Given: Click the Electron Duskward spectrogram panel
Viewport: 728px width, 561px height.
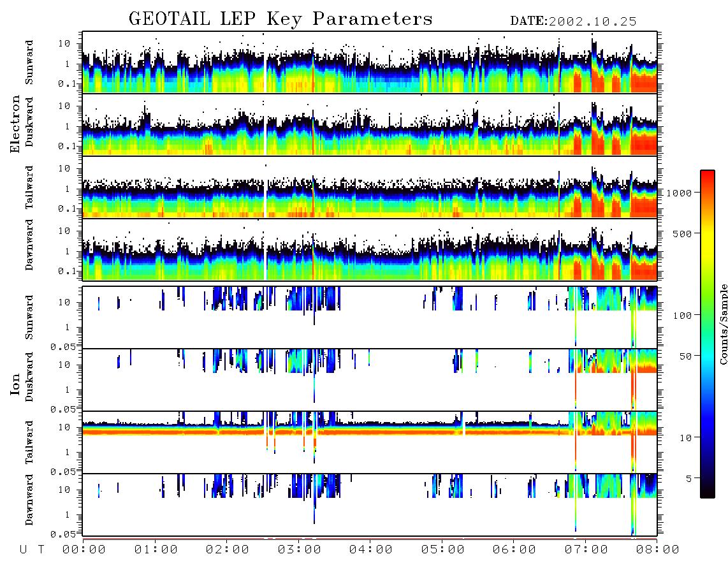Looking at the screenshot, I should tap(370, 124).
